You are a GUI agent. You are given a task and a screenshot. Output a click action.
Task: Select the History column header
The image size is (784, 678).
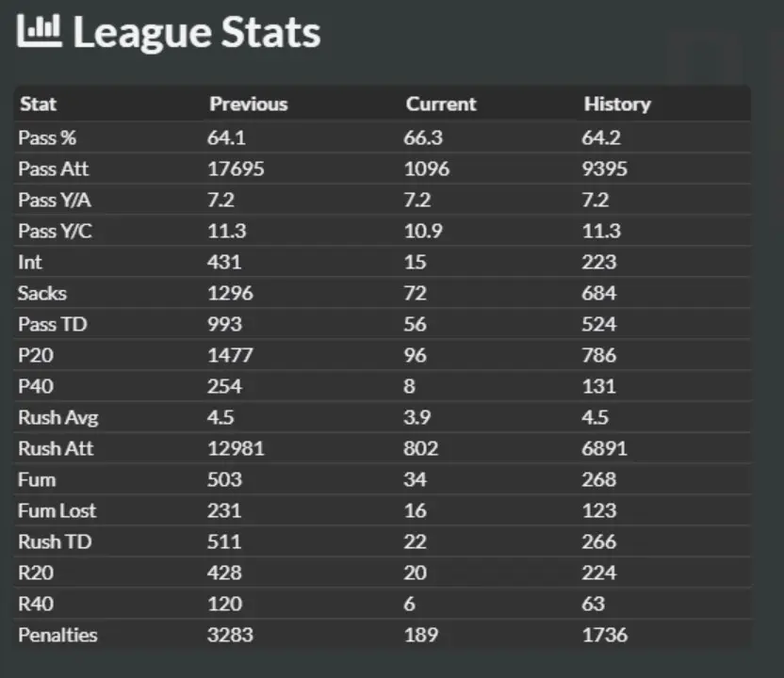click(617, 105)
